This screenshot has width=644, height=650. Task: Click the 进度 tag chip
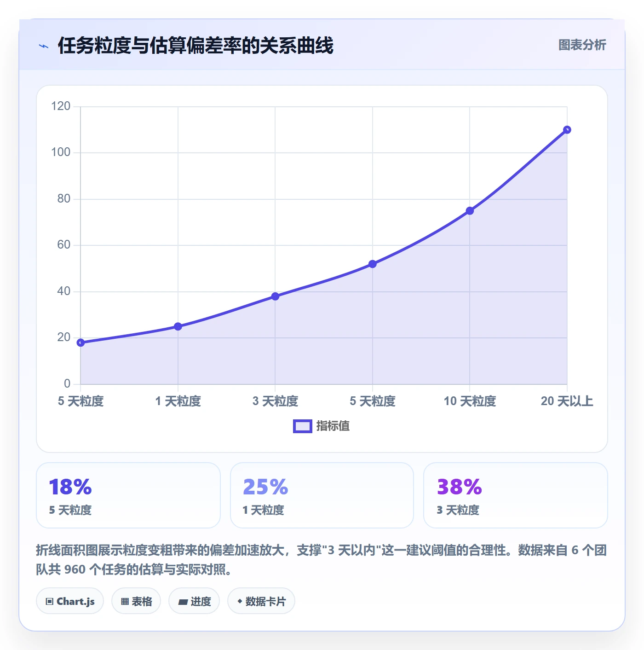click(x=194, y=601)
